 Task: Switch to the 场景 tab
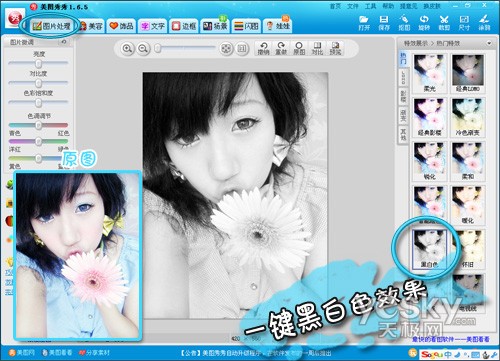click(215, 26)
